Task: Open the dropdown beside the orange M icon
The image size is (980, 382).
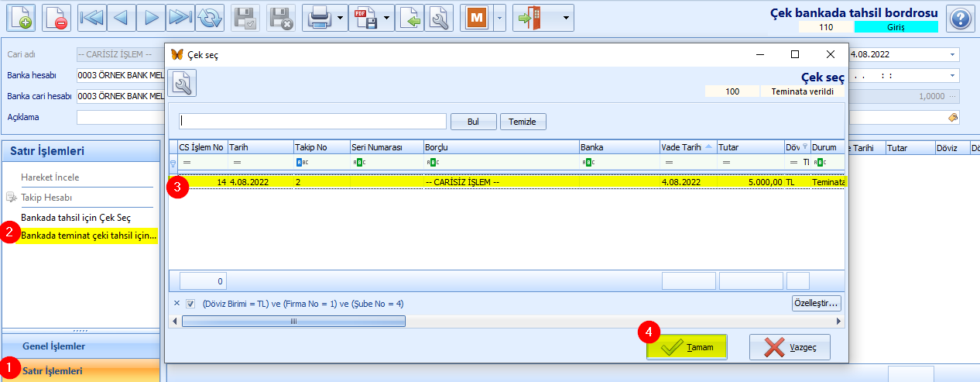Action: pyautogui.click(x=499, y=17)
